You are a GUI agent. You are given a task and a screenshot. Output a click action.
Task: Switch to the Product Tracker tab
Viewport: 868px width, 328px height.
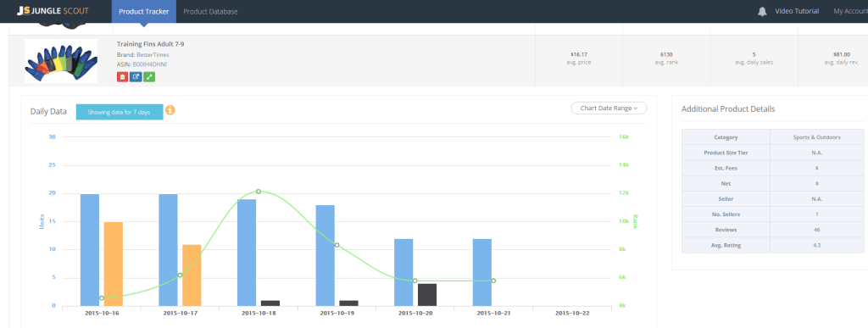tap(144, 12)
